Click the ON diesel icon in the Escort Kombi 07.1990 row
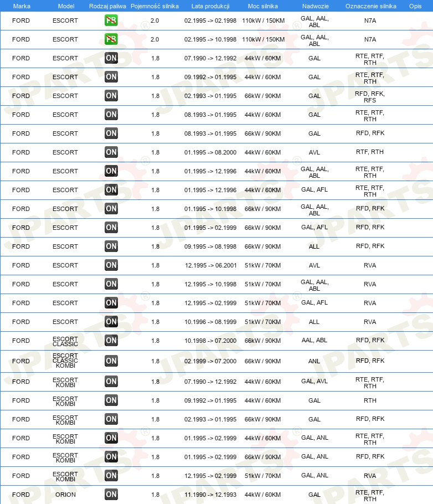Image resolution: width=433 pixels, height=504 pixels. (x=111, y=382)
